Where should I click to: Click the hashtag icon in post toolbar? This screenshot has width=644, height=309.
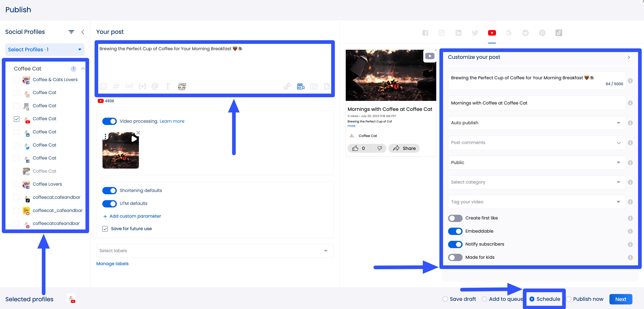pos(116,86)
